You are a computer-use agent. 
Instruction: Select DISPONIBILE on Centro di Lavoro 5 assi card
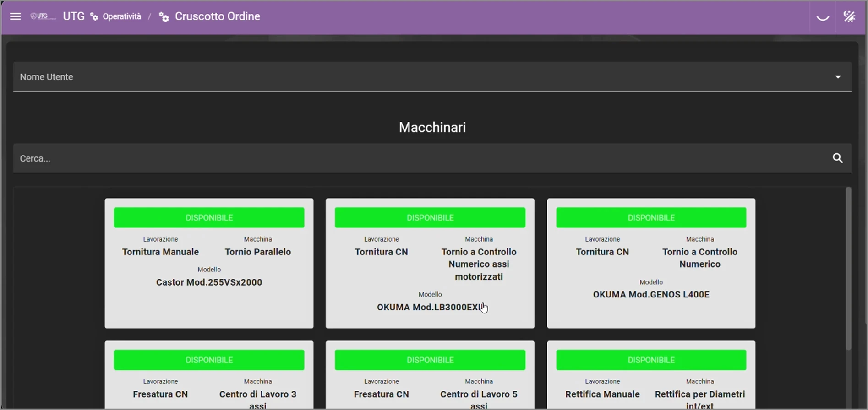430,360
